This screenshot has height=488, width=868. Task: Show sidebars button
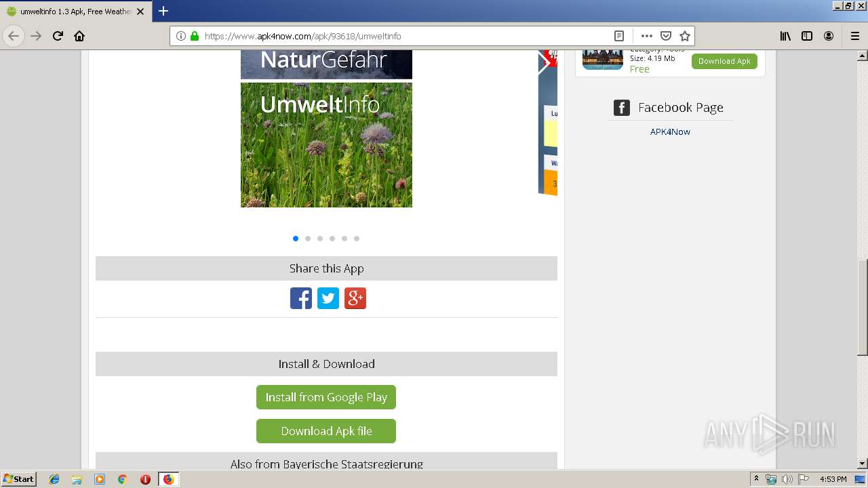(x=807, y=36)
